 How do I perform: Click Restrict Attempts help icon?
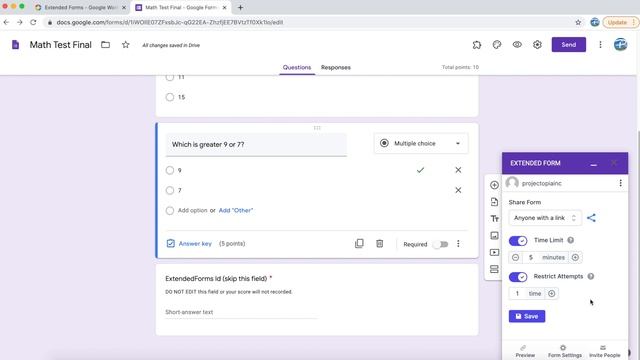(x=591, y=276)
